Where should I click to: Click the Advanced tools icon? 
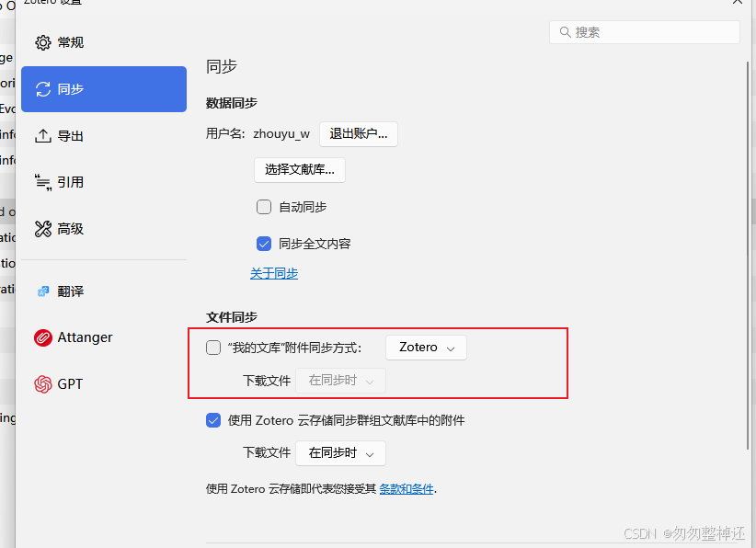coord(43,229)
